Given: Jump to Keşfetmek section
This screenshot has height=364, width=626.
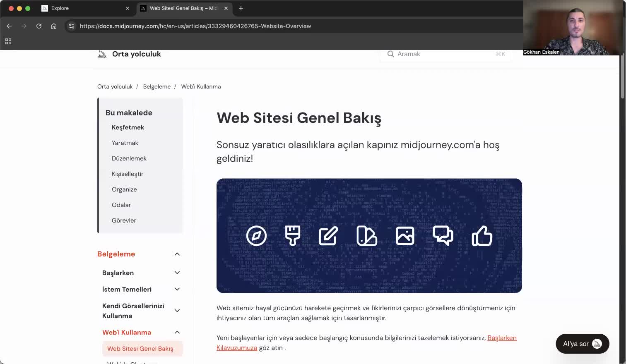Looking at the screenshot, I should pos(128,127).
